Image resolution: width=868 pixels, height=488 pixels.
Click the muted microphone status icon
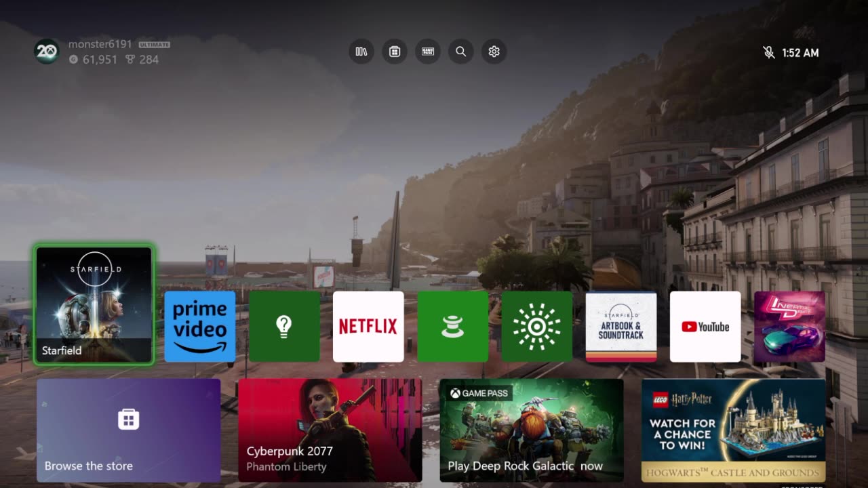[x=769, y=52]
